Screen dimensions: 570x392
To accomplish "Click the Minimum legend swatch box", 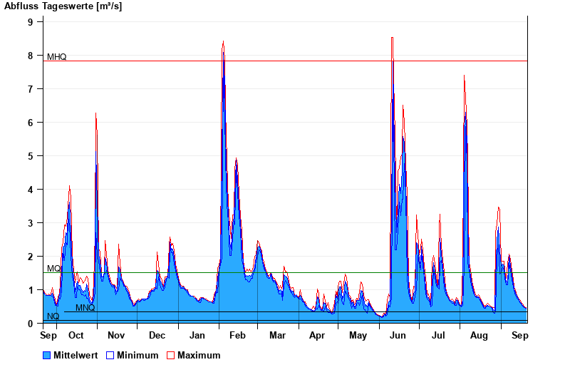I will 110,355.
